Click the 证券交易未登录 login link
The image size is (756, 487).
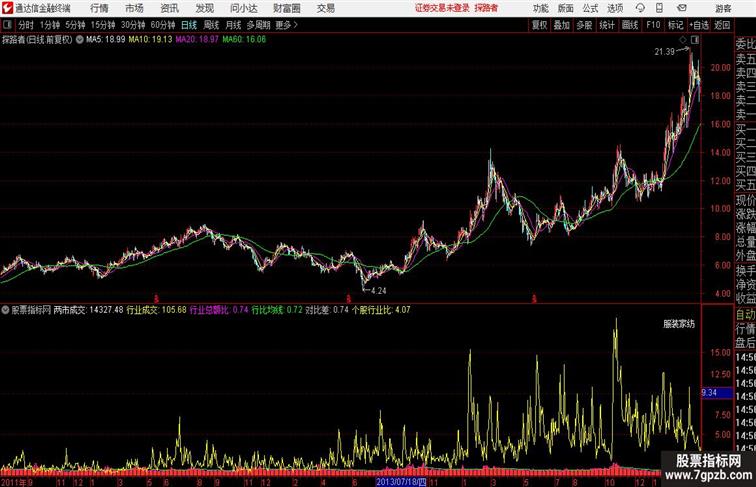coord(442,8)
